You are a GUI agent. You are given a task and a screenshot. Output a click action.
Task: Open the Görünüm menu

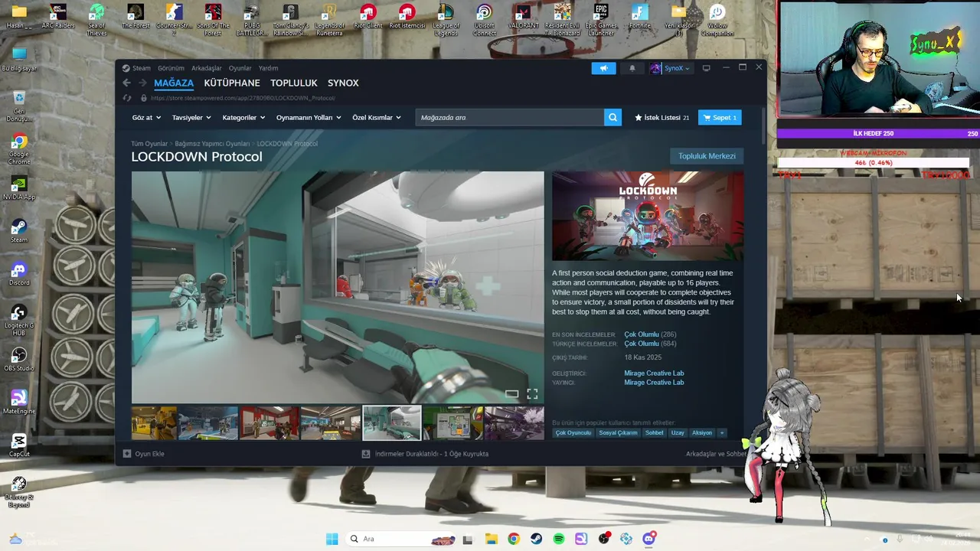171,68
